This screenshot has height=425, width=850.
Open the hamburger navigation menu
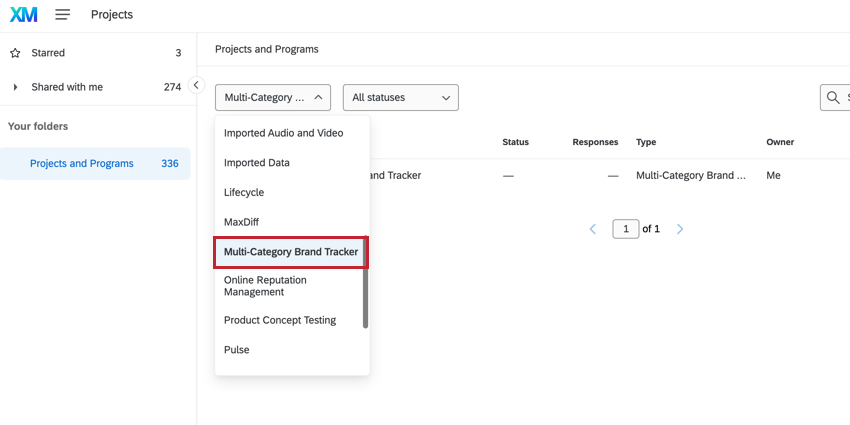[63, 15]
